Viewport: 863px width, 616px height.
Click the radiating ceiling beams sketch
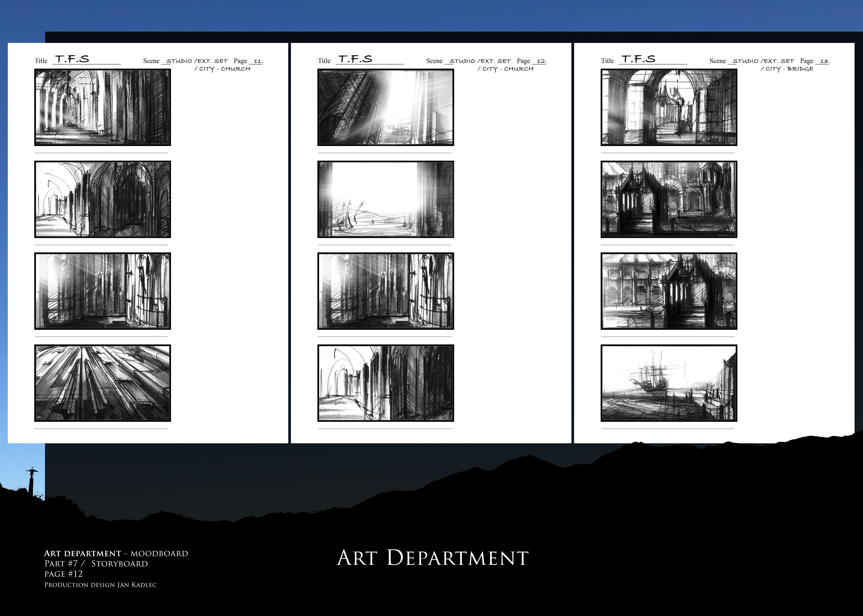(x=103, y=383)
